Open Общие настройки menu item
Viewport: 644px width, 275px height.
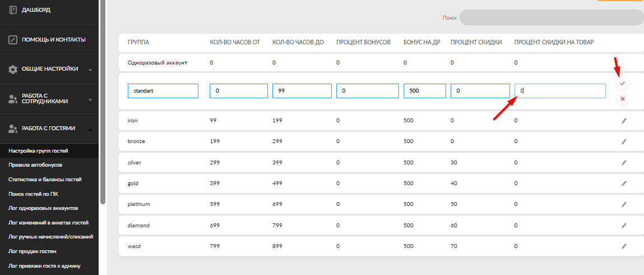coord(49,68)
